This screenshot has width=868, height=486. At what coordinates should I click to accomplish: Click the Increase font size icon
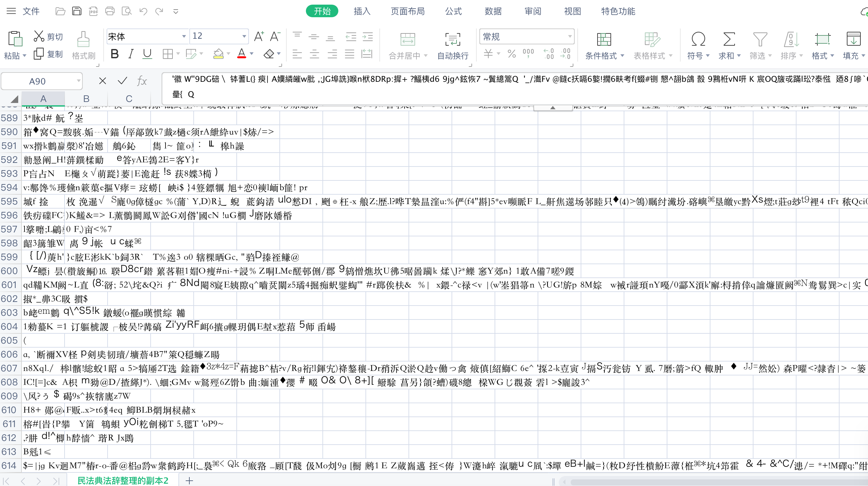259,36
